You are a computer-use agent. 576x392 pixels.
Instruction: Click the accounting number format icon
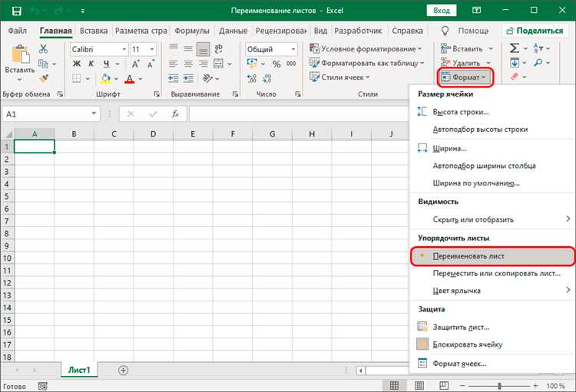tap(252, 64)
